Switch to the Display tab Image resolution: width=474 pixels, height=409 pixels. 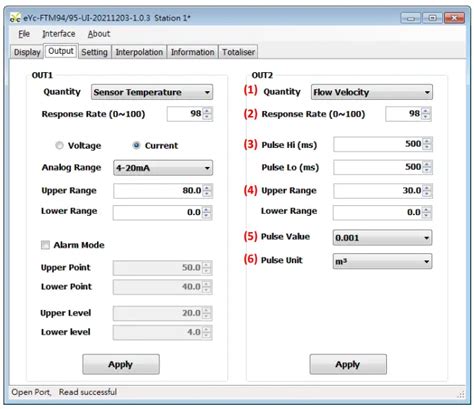(27, 52)
